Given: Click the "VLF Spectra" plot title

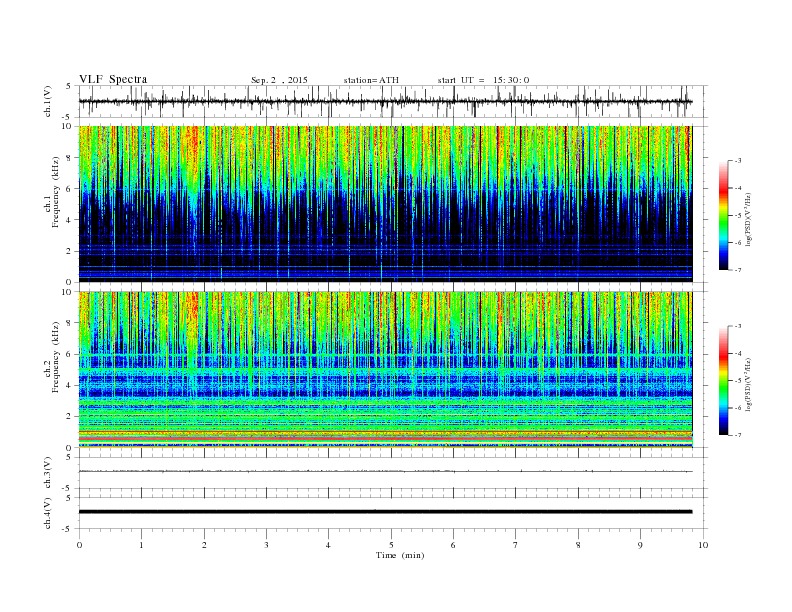Looking at the screenshot, I should point(113,79).
